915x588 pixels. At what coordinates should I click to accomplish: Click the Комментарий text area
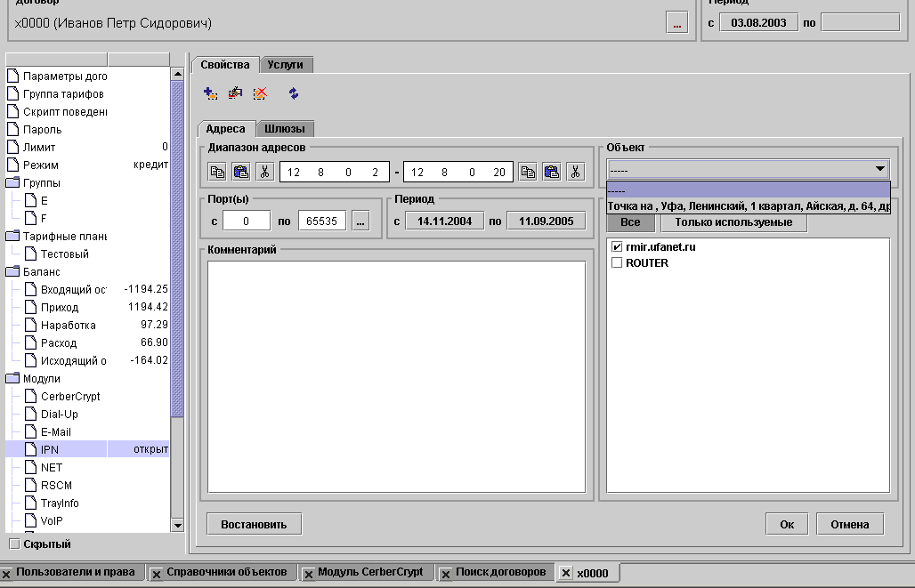coord(396,375)
